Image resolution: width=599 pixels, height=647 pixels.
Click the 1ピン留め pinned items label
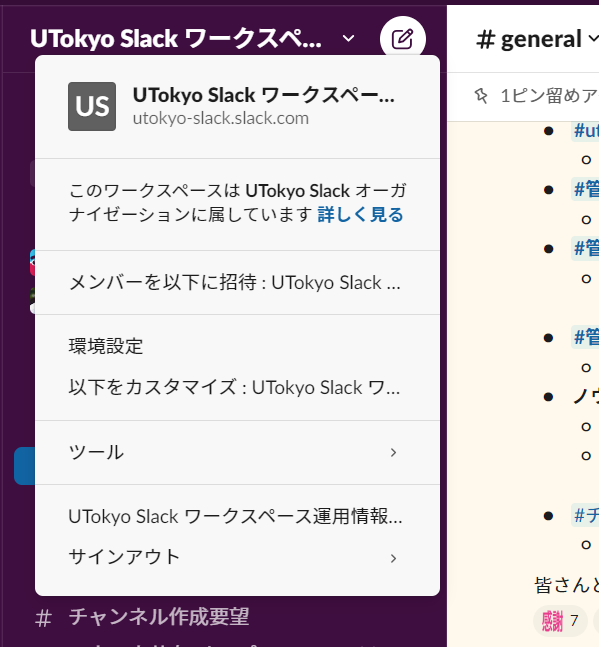549,96
